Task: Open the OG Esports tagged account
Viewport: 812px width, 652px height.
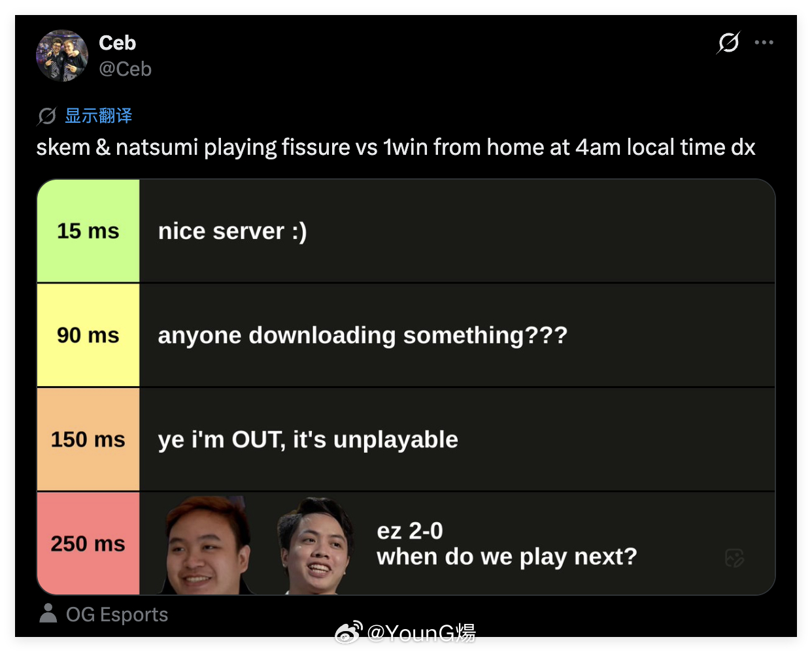Action: [x=117, y=615]
